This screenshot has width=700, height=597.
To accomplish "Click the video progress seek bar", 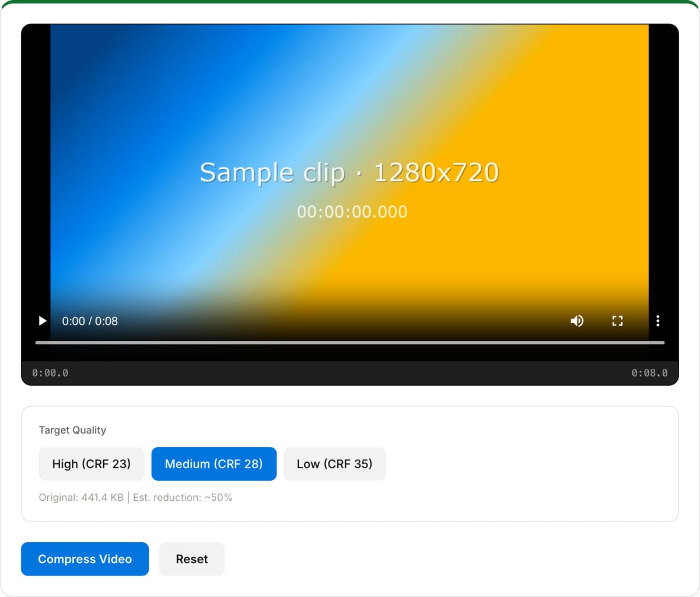I will pos(350,343).
